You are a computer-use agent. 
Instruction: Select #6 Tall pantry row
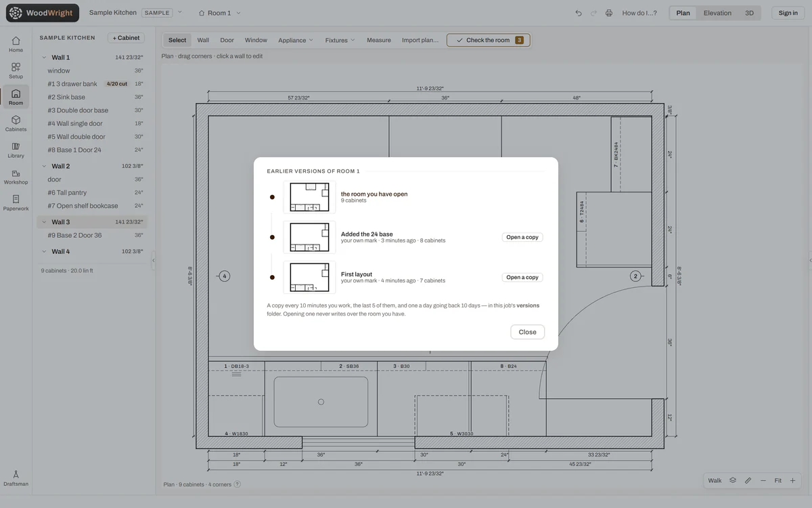tap(91, 192)
